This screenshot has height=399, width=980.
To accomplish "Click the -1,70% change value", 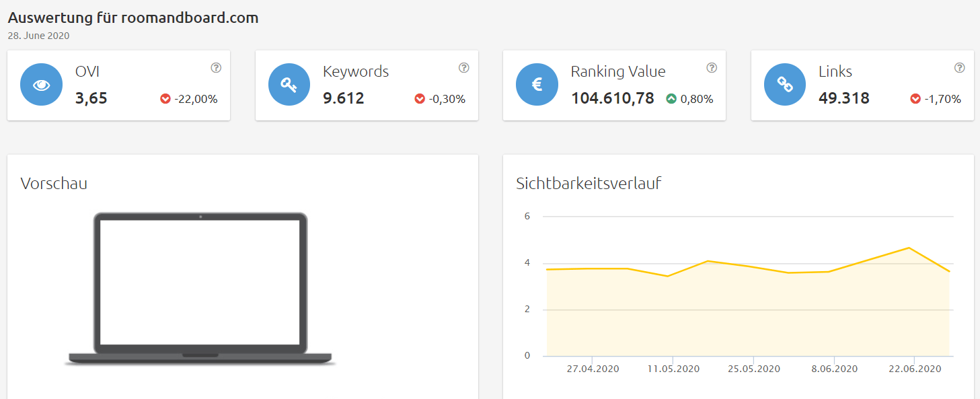I will [x=942, y=99].
